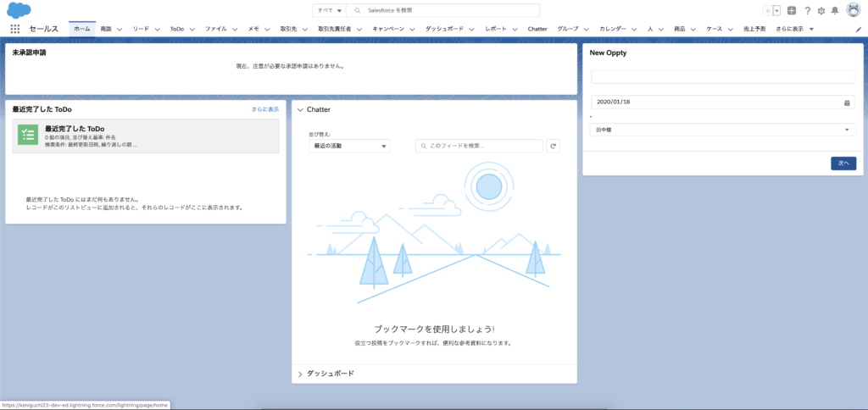Expand the ファイル tab chevron
This screenshot has width=868, height=410.
[x=235, y=29]
